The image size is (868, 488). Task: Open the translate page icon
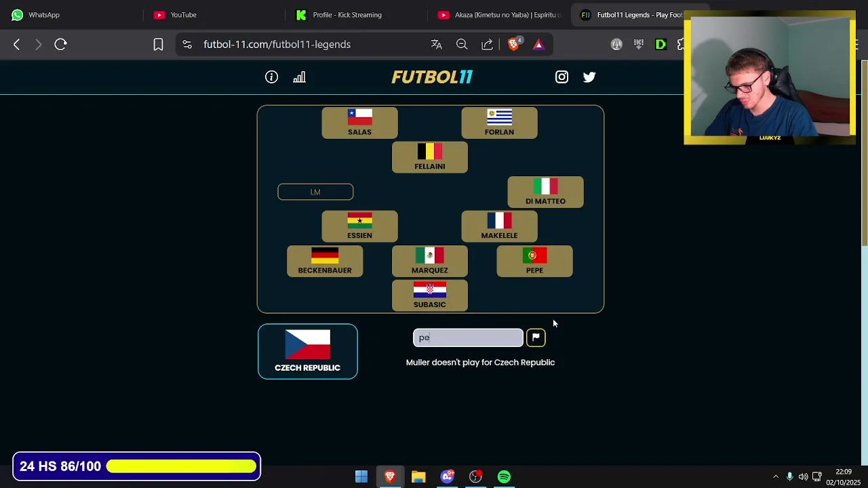(x=437, y=44)
